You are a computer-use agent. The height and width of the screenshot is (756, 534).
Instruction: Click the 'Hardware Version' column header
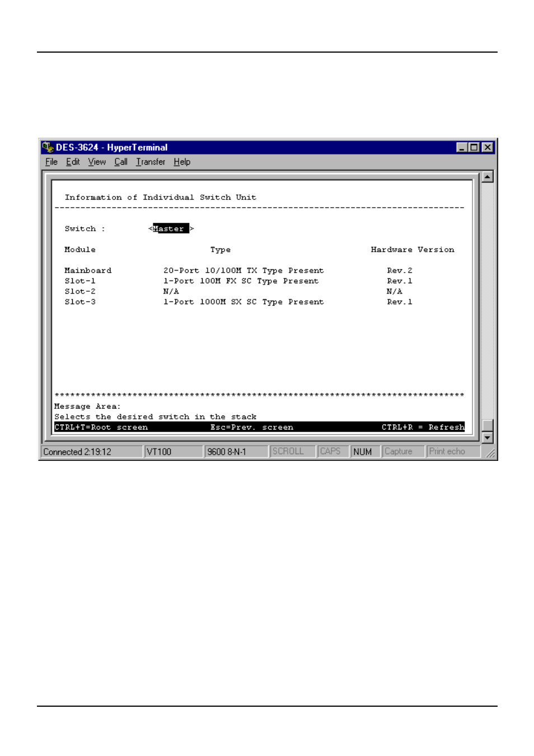(413, 250)
